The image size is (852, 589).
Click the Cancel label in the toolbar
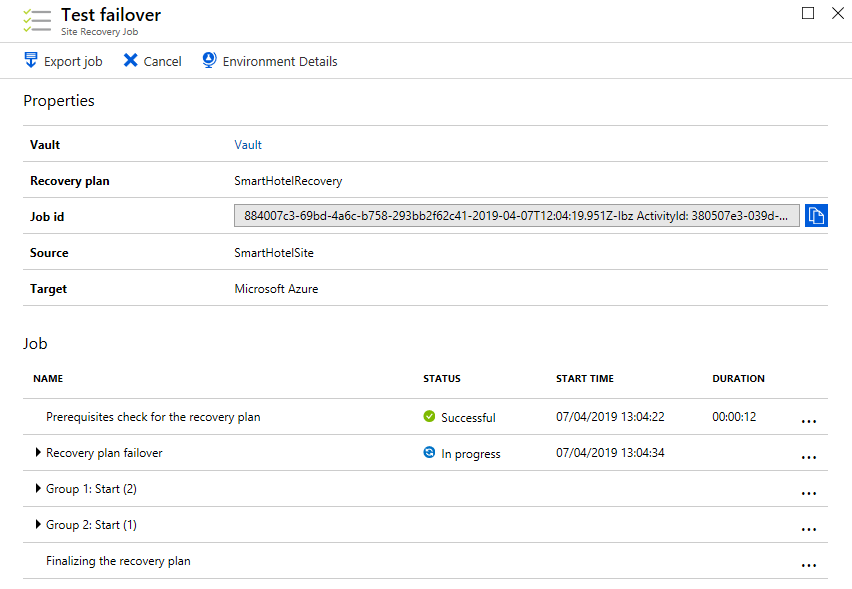[162, 61]
